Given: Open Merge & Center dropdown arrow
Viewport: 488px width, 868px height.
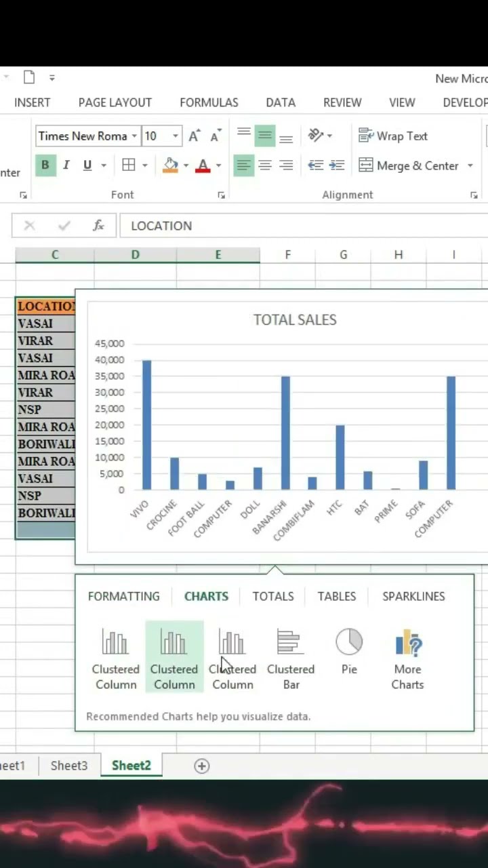Looking at the screenshot, I should pyautogui.click(x=470, y=165).
